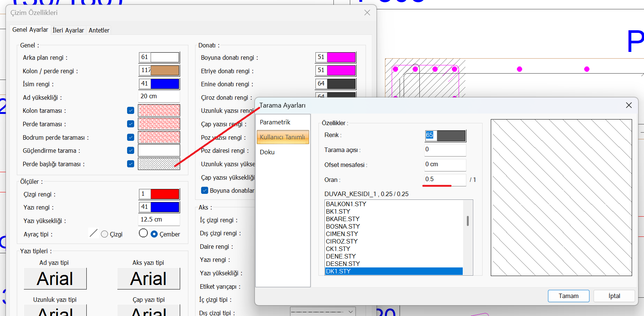Screen dimensions: 644x316
Task: Switch to the İleri Ayarlar tab
Action: tap(68, 30)
